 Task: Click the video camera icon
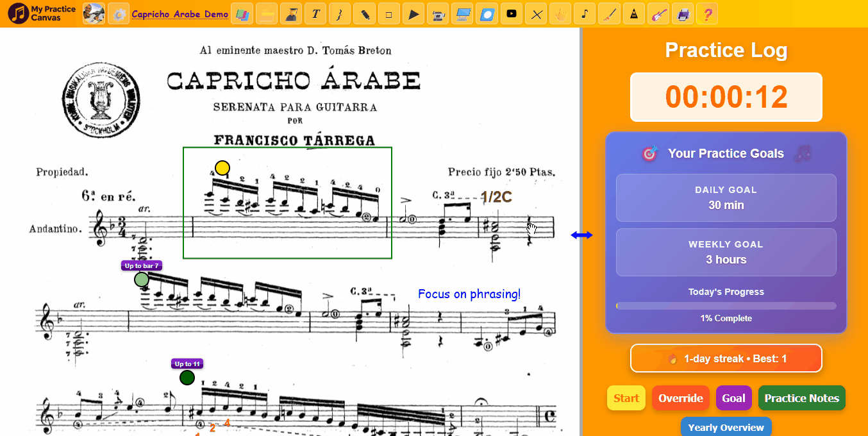(438, 13)
